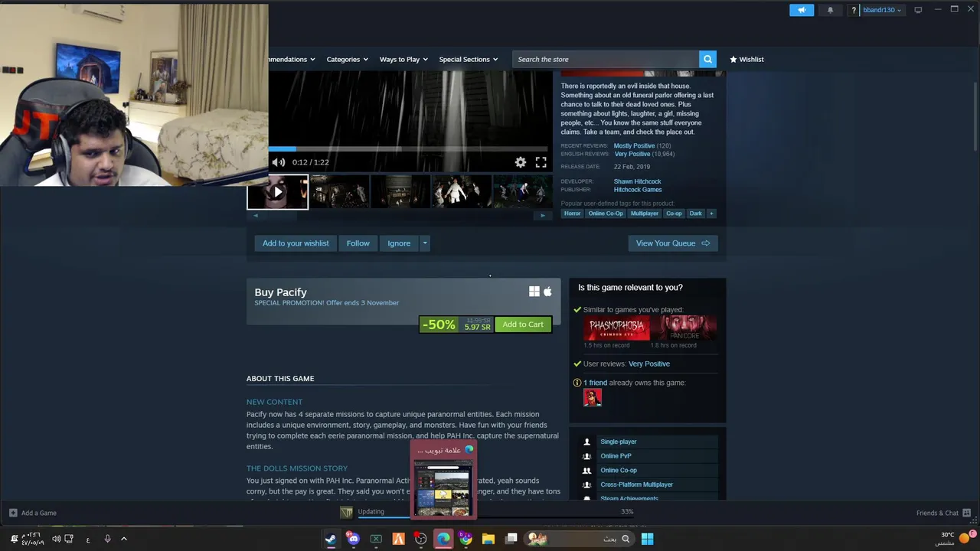Viewport: 980px width, 551px height.
Task: Select the Horror tag
Action: click(573, 214)
